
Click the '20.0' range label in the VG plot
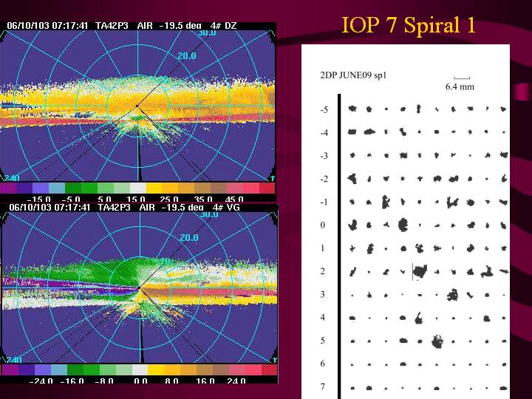pyautogui.click(x=189, y=237)
